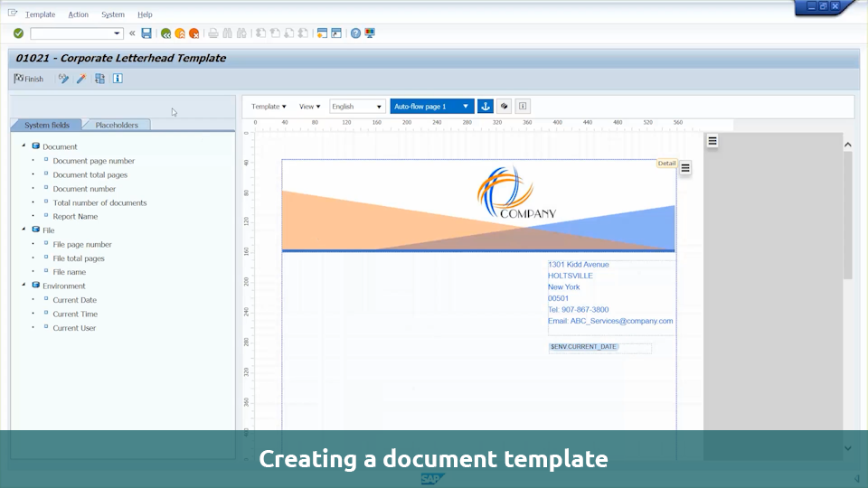The width and height of the screenshot is (868, 488).
Task: Open the Action menu
Action: 79,14
